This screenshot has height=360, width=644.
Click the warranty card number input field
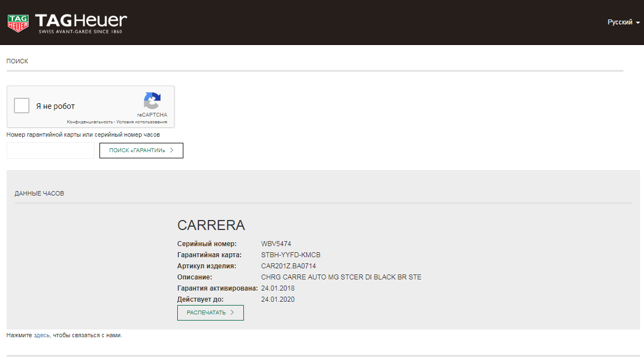[51, 151]
